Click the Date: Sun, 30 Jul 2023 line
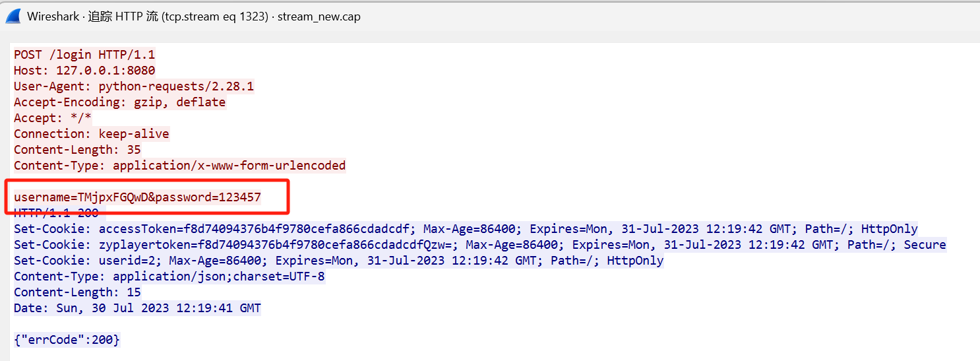The width and height of the screenshot is (980, 361). 137,308
